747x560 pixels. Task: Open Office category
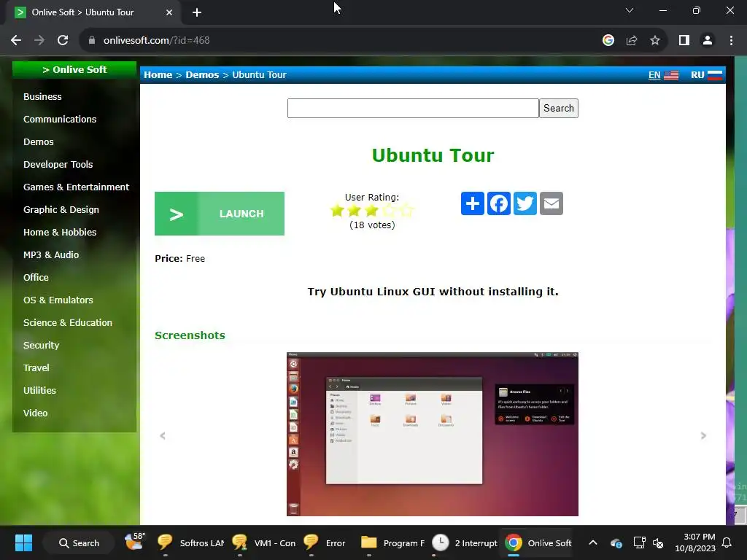[36, 278]
